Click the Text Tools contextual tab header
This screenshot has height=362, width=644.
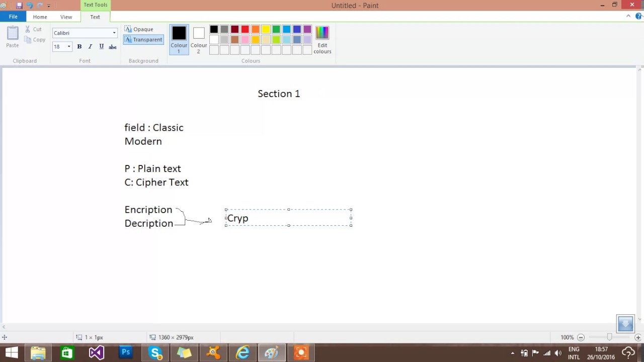[x=95, y=5]
